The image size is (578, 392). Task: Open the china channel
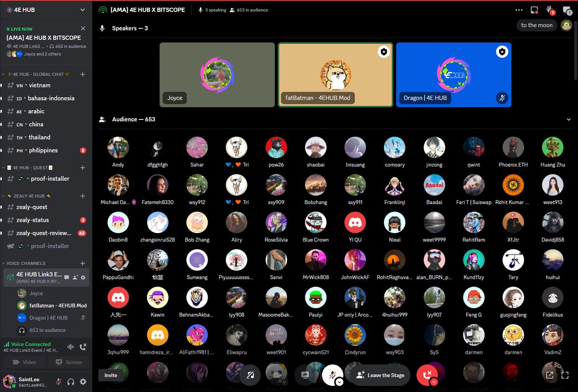[46, 124]
